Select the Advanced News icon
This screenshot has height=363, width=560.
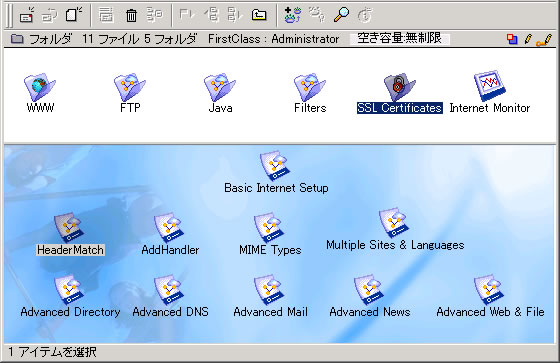[369, 290]
